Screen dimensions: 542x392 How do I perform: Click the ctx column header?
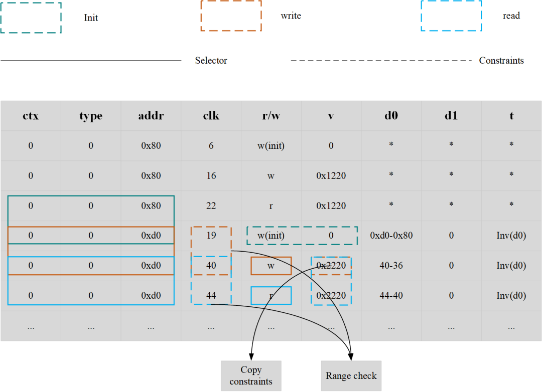[x=31, y=116]
